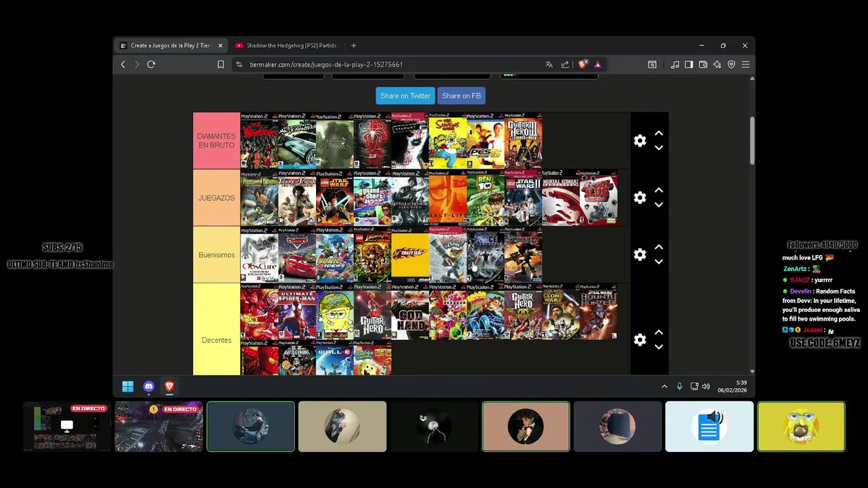Viewport: 868px width, 488px height.
Task: Bookmark this page with the bookmark icon
Action: click(x=220, y=64)
